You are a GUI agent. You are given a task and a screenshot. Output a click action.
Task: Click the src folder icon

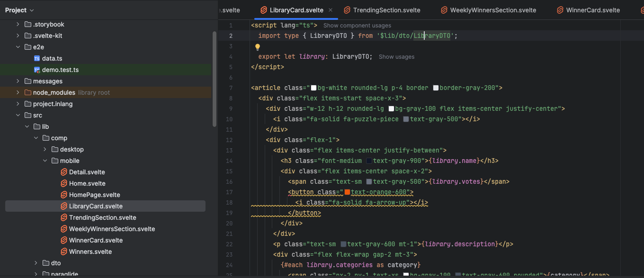click(28, 115)
